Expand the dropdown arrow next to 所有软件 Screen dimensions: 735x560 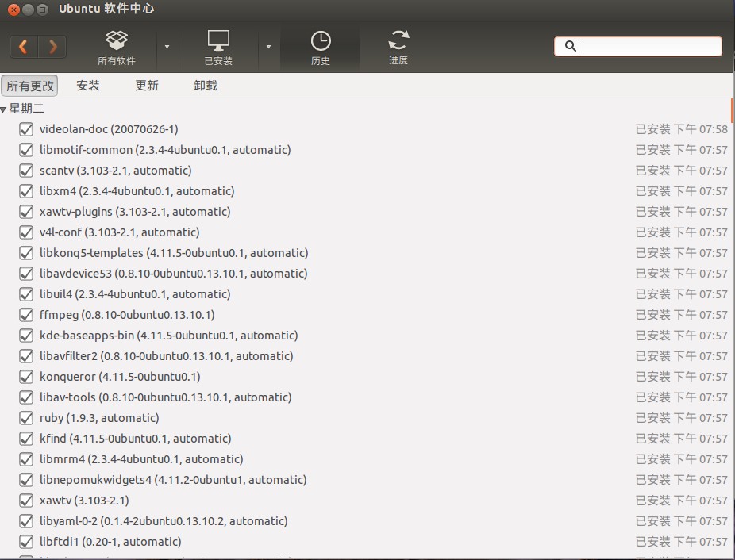167,47
